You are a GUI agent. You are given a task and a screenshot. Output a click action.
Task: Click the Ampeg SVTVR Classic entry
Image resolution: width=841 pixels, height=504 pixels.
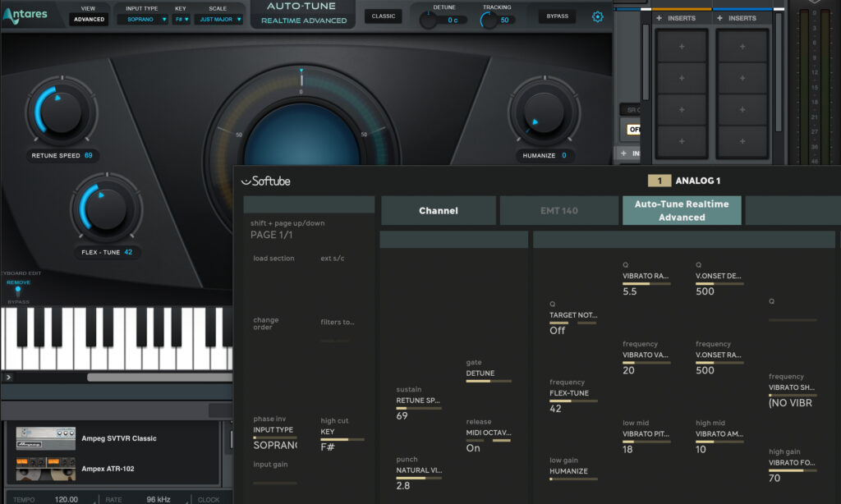point(119,438)
